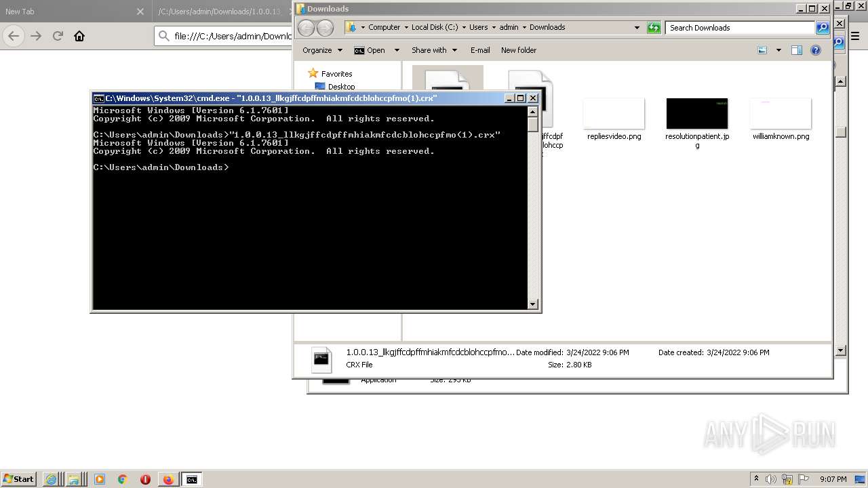Viewport: 868px width, 488px height.
Task: Select the cmd.exe taskbar button
Action: pyautogui.click(x=192, y=479)
